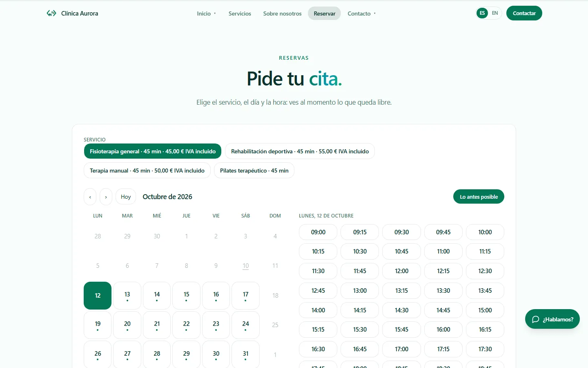Image resolution: width=588 pixels, height=368 pixels.
Task: Select October 31 on the calendar
Action: pyautogui.click(x=245, y=355)
